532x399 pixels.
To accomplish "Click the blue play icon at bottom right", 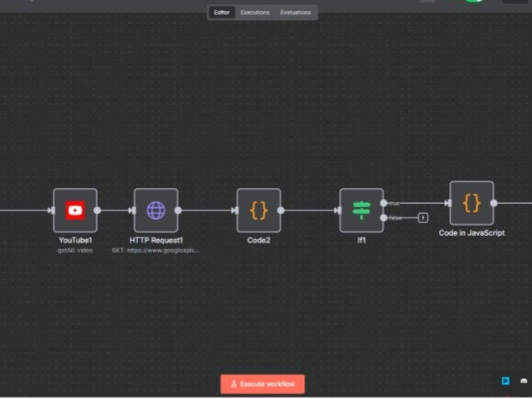I will click(x=505, y=381).
